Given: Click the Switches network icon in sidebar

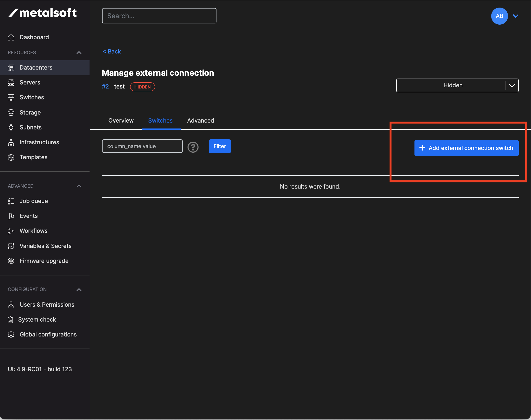Looking at the screenshot, I should 11,98.
